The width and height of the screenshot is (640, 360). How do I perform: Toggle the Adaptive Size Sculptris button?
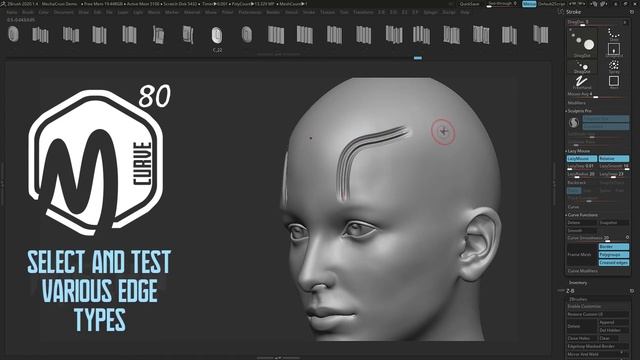coord(606,119)
